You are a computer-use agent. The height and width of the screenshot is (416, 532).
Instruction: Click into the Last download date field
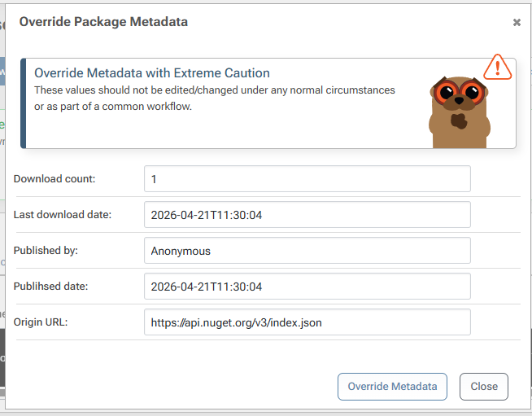tap(307, 215)
